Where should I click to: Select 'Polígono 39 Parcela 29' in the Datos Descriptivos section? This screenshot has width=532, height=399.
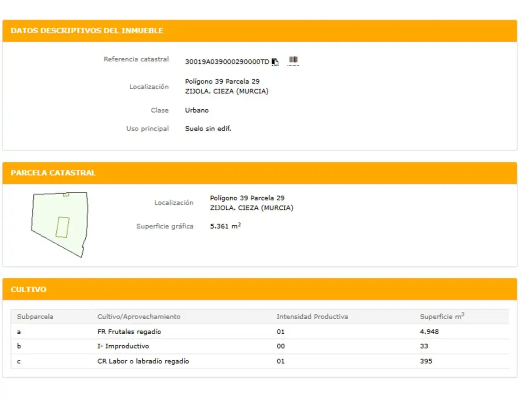click(222, 81)
